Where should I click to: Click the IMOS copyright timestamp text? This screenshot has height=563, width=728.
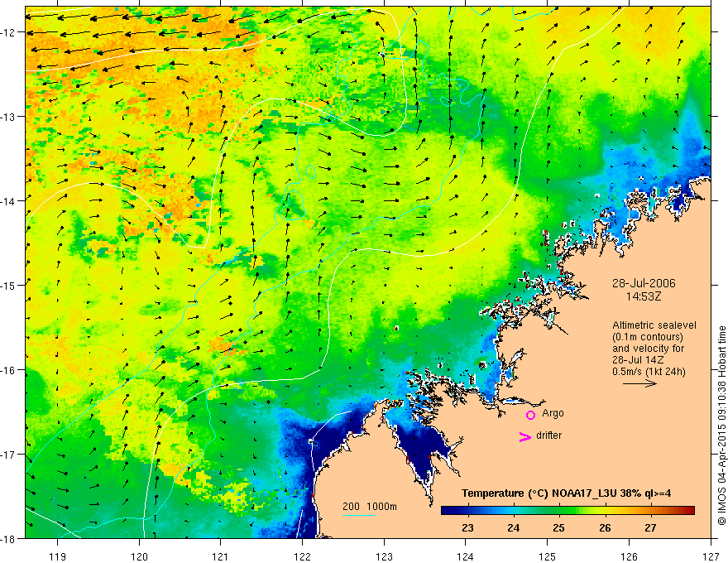pos(722,426)
